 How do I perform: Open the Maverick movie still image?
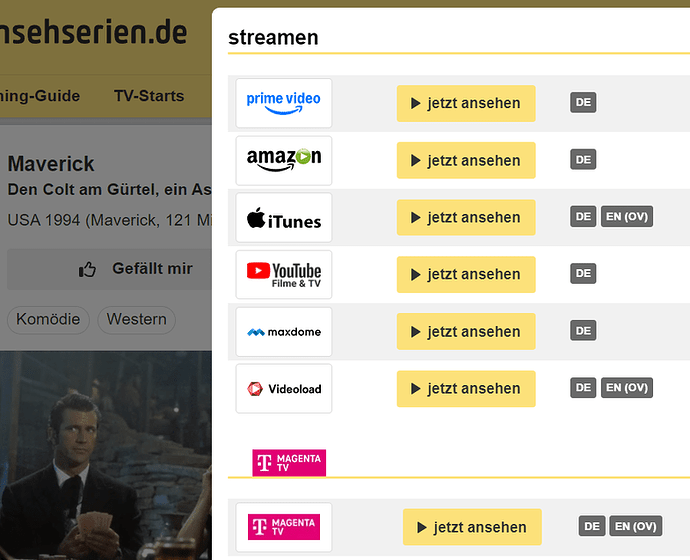click(x=106, y=455)
